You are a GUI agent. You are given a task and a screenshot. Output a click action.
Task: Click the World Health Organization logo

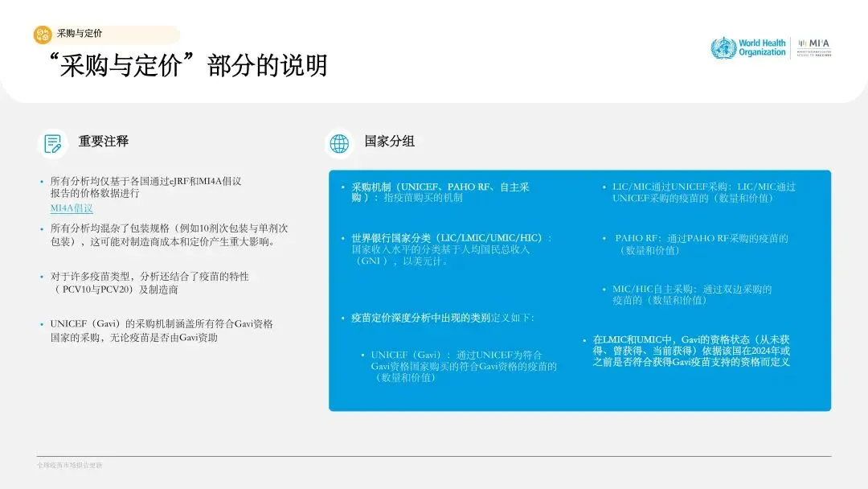[x=748, y=48]
